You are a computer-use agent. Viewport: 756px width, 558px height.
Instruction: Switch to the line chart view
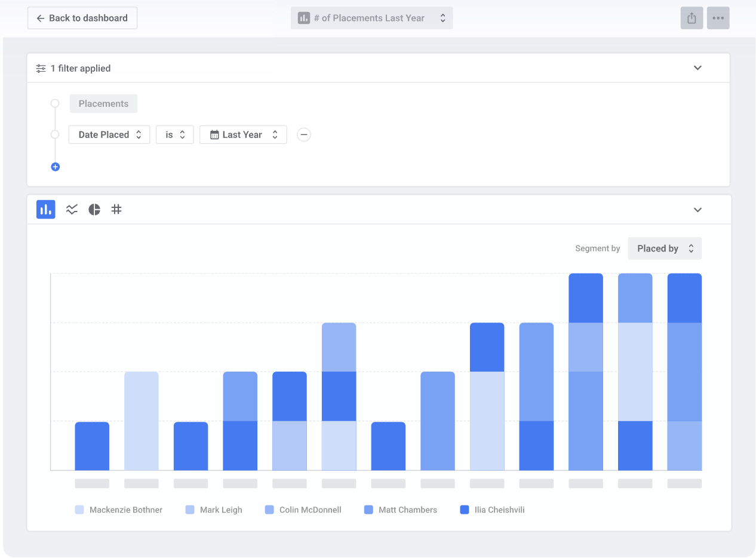tap(72, 209)
